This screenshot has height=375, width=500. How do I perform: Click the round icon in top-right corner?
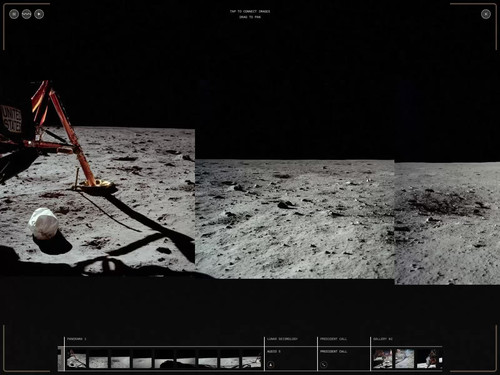coord(486,14)
